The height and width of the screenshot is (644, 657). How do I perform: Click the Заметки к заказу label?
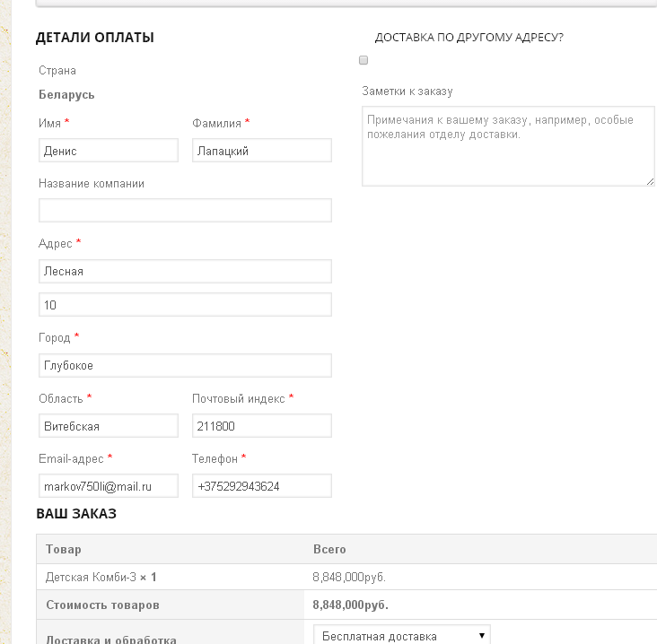click(407, 91)
